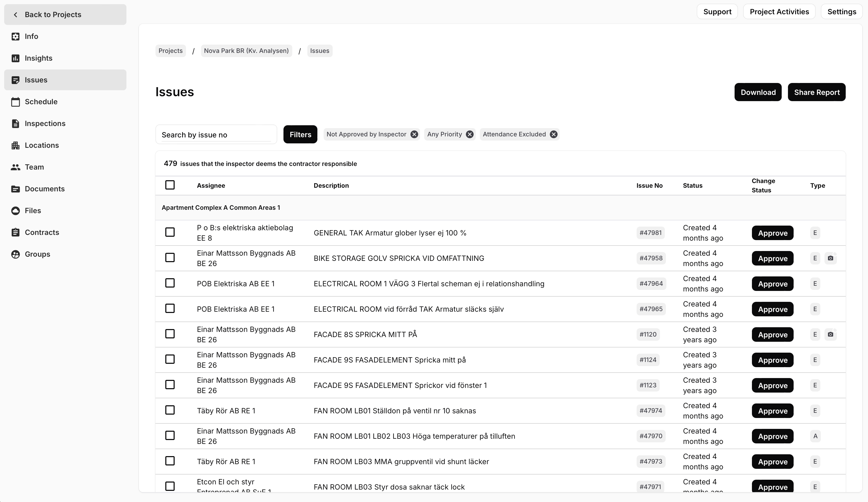Click the Insights bar chart icon
This screenshot has width=868, height=502.
point(16,58)
